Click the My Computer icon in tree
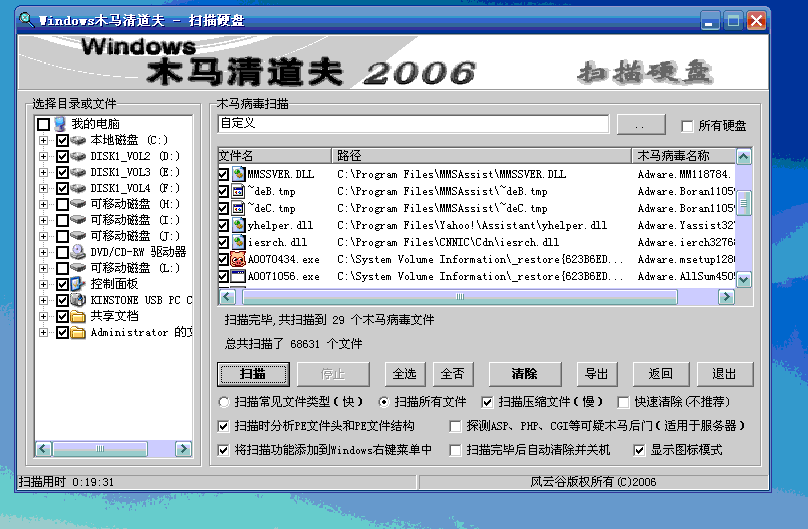The width and height of the screenshot is (808, 529). pos(60,124)
